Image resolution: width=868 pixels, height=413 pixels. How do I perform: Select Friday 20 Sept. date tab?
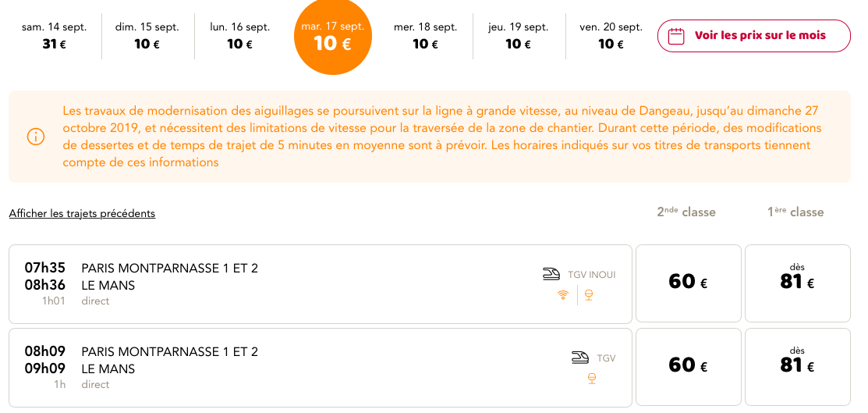(611, 35)
